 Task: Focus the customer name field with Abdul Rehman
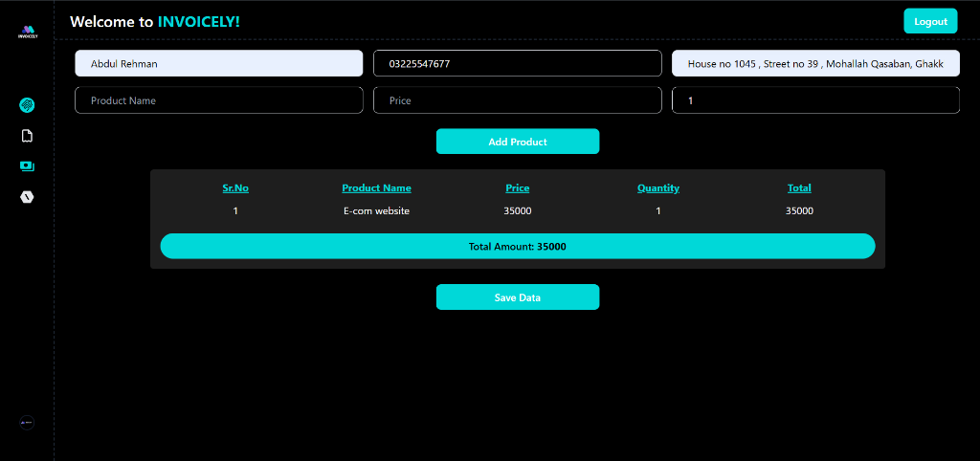[x=219, y=64]
